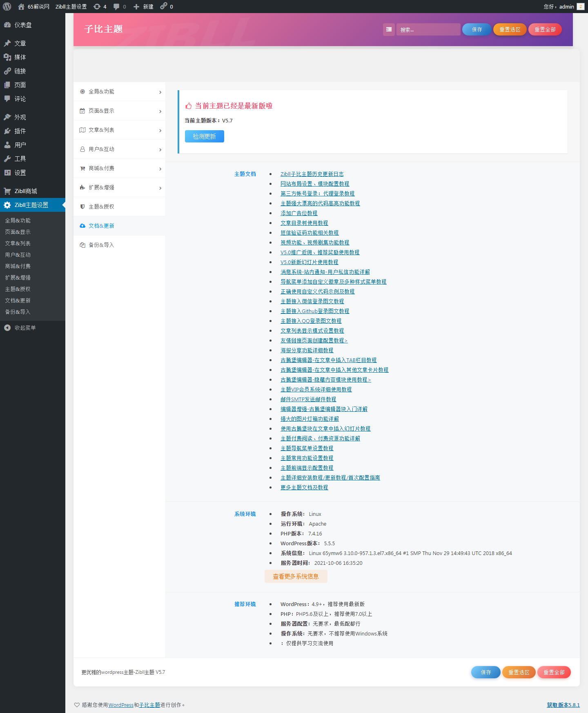
Task: Click top 重置全部 button
Action: click(x=545, y=29)
